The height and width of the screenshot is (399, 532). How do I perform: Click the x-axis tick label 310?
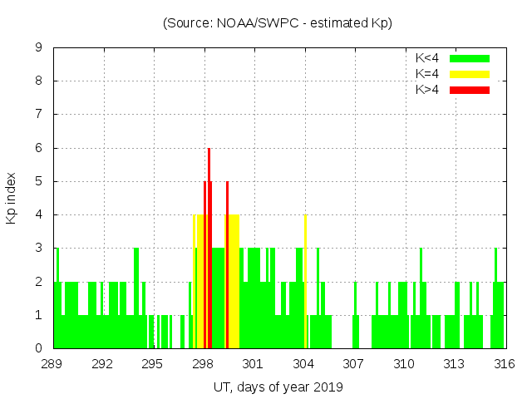tap(404, 364)
